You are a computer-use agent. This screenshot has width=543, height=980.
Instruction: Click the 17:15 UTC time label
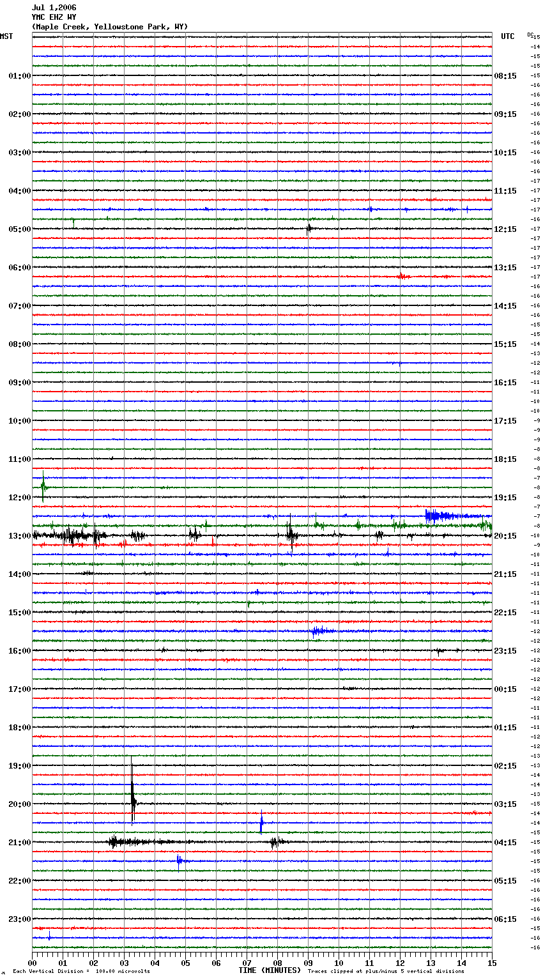pos(505,421)
